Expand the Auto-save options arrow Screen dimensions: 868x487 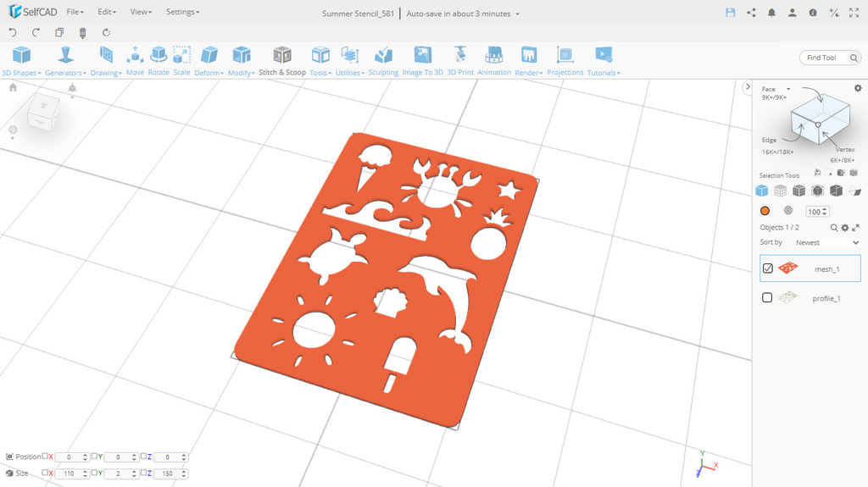(x=518, y=14)
